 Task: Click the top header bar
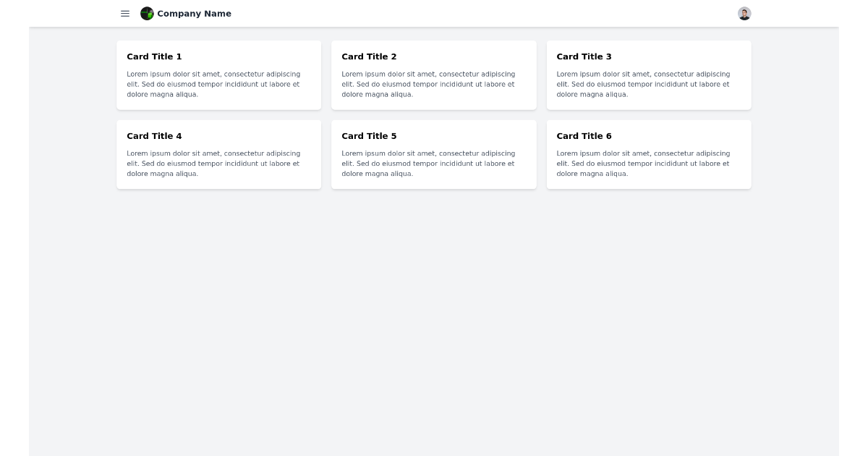(x=434, y=13)
